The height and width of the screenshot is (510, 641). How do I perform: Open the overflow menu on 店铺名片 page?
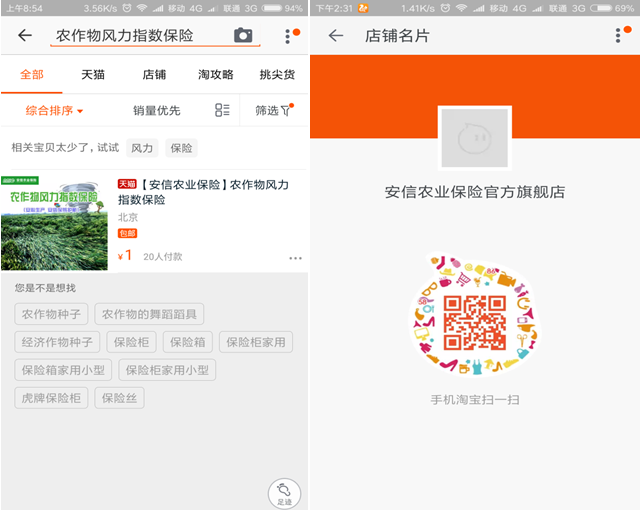[618, 36]
